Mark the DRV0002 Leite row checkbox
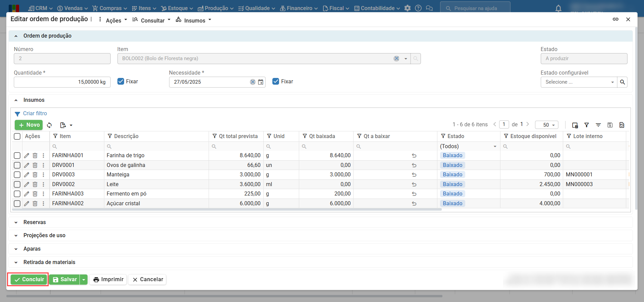The width and height of the screenshot is (644, 302). (17, 184)
